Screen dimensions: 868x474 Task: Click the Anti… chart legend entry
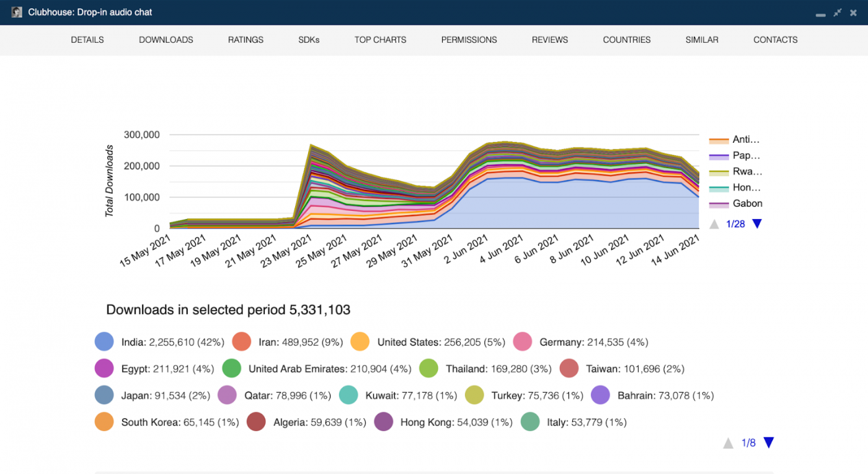735,140
